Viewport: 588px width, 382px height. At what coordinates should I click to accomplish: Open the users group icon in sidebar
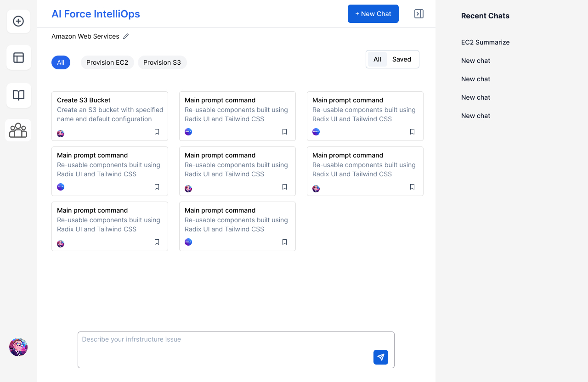[x=18, y=130]
